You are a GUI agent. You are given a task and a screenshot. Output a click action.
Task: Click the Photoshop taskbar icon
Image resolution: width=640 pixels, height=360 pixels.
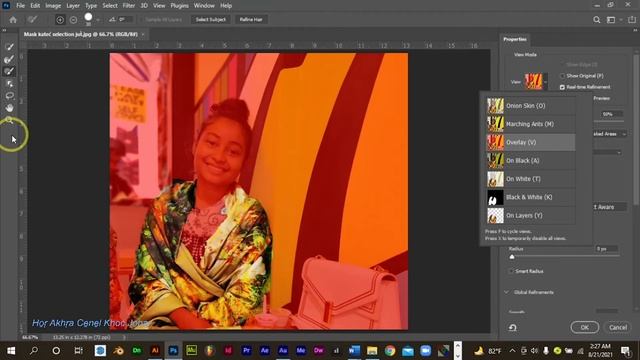173,350
